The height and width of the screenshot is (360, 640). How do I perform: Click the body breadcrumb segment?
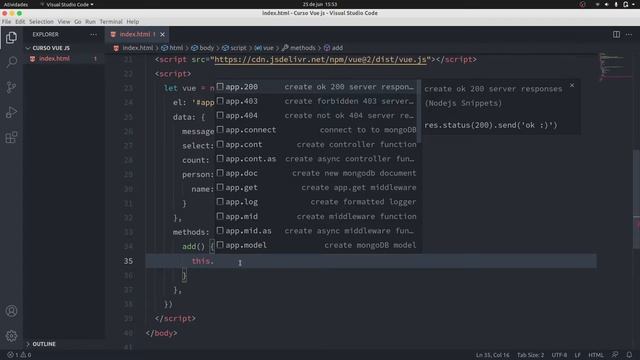[203, 48]
